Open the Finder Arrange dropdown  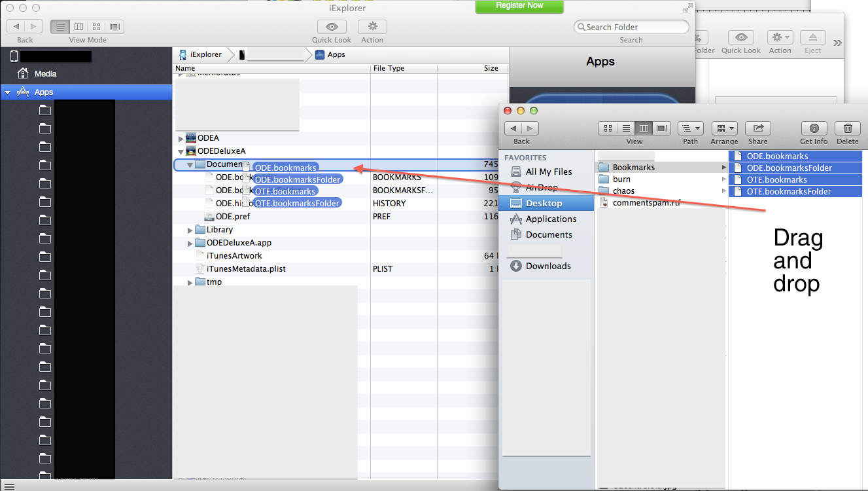click(x=724, y=128)
